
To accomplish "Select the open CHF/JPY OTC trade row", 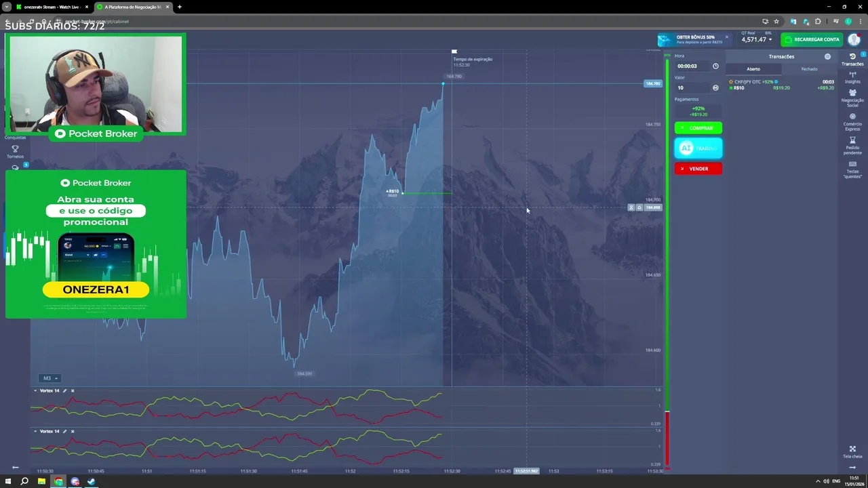I will 781,85.
